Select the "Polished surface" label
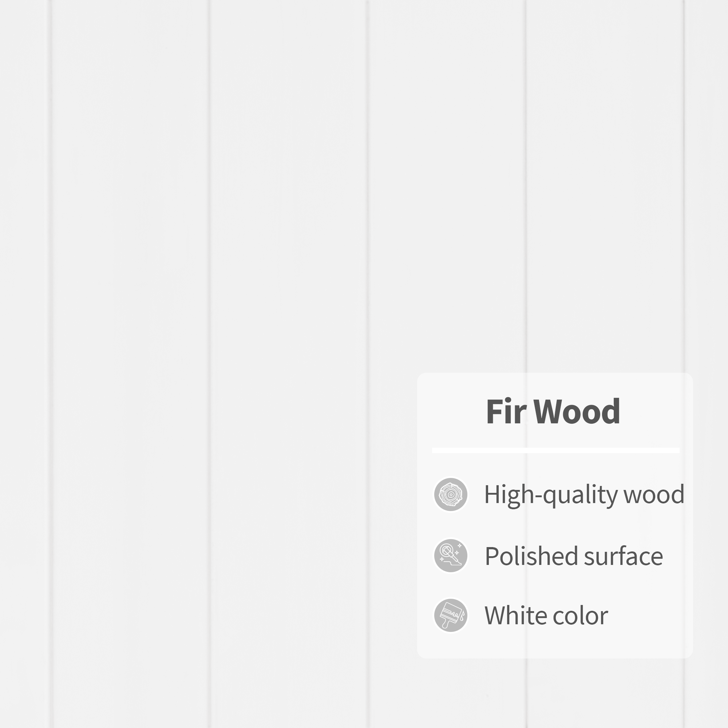Screen dimensions: 728x728 (574, 556)
